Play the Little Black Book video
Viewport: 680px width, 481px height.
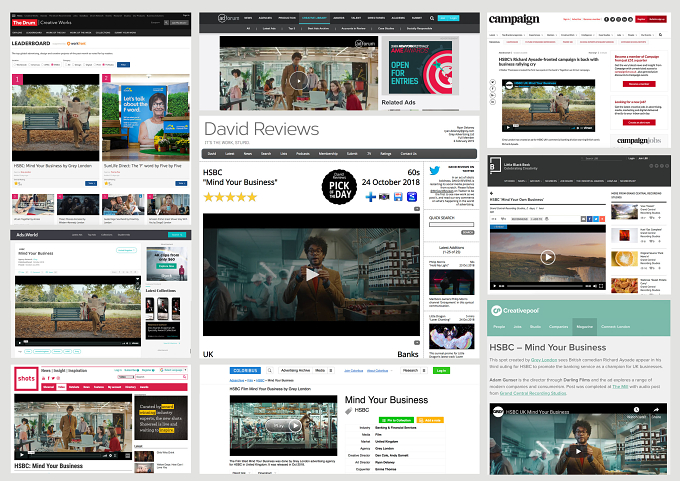(547, 257)
